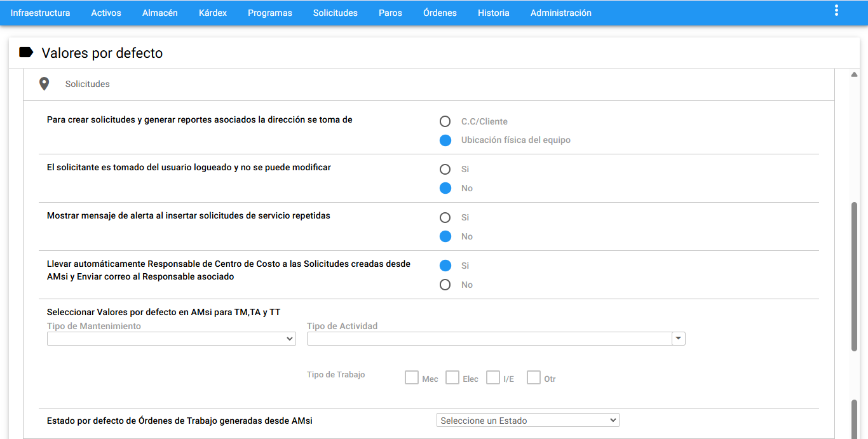Open the Paros menu
Image resolution: width=868 pixels, height=439 pixels.
[390, 13]
